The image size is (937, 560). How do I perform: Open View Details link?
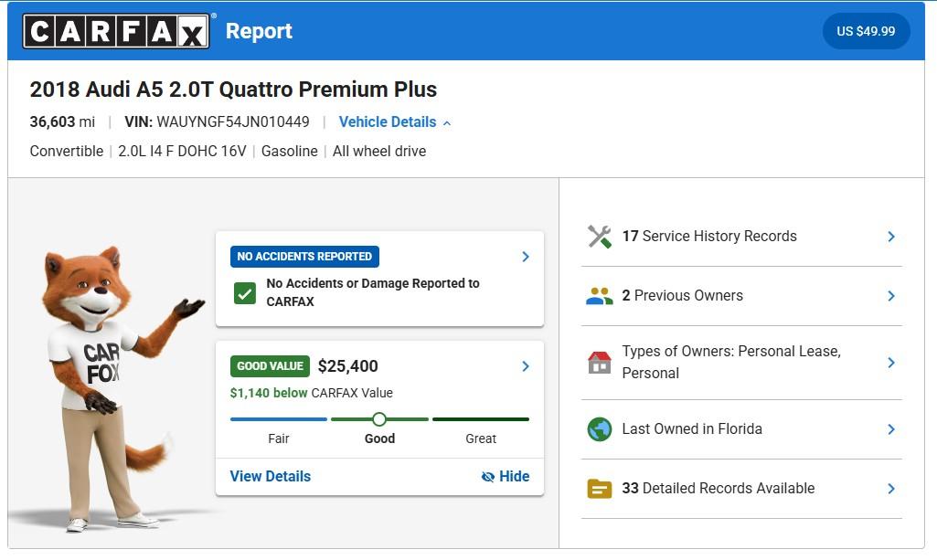coord(270,477)
